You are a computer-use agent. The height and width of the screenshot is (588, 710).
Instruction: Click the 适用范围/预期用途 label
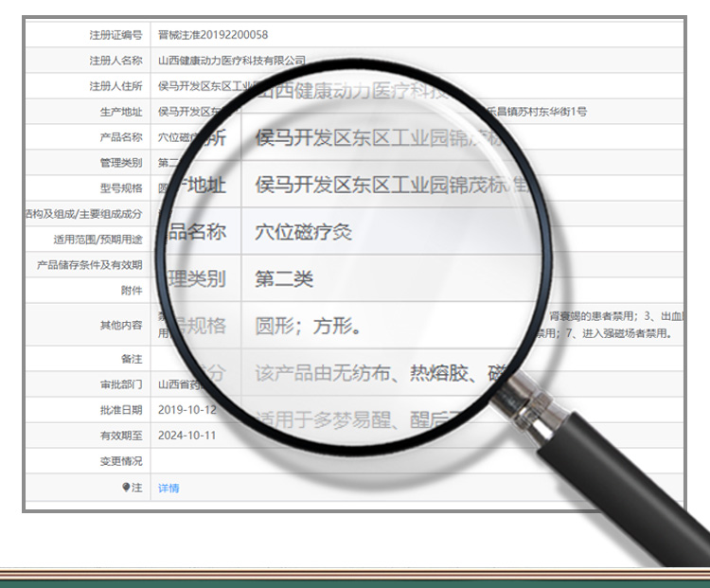pyautogui.click(x=98, y=240)
